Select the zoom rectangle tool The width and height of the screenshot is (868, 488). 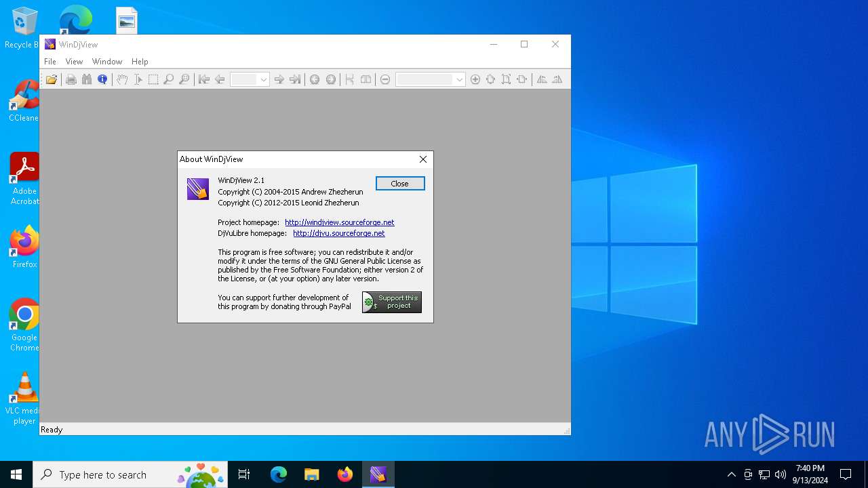point(184,79)
